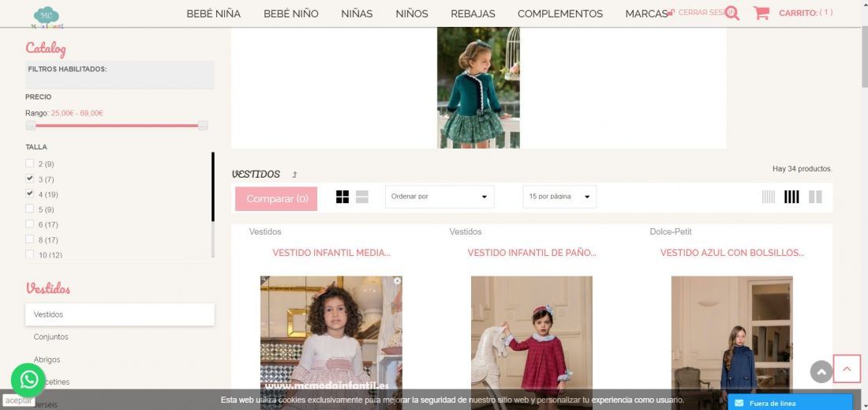Open the Ordenar por dropdown
Image resolution: width=868 pixels, height=410 pixels.
[440, 197]
